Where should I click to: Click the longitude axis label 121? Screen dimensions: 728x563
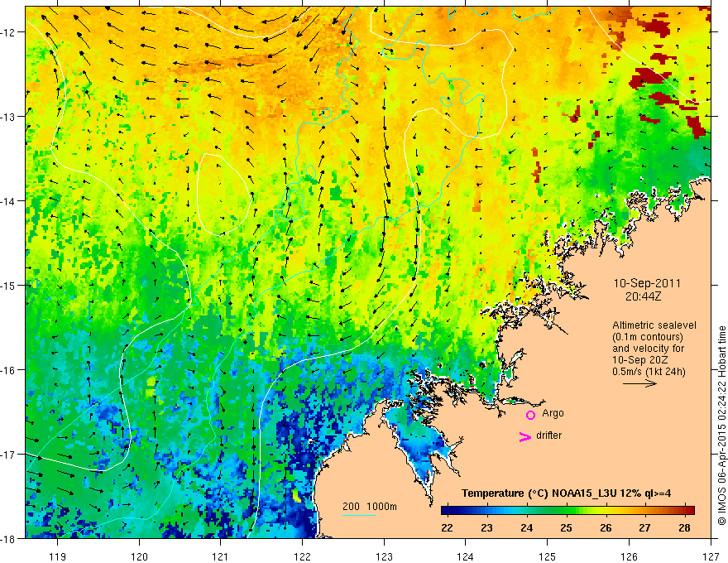click(220, 556)
